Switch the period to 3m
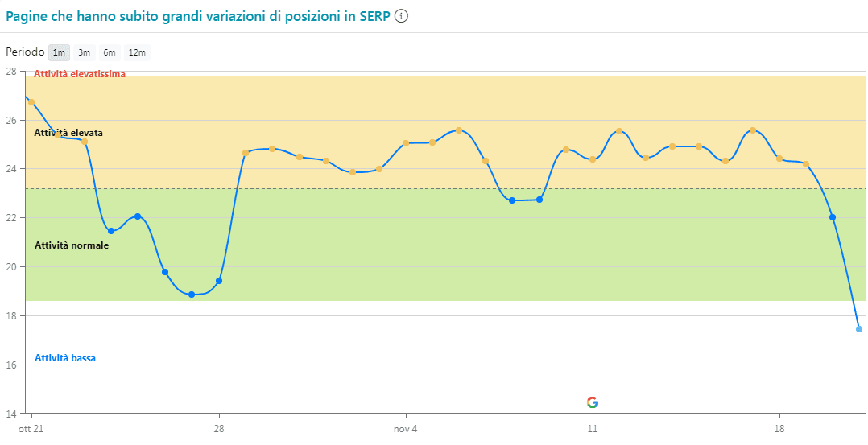This screenshot has width=868, height=445. (x=84, y=52)
